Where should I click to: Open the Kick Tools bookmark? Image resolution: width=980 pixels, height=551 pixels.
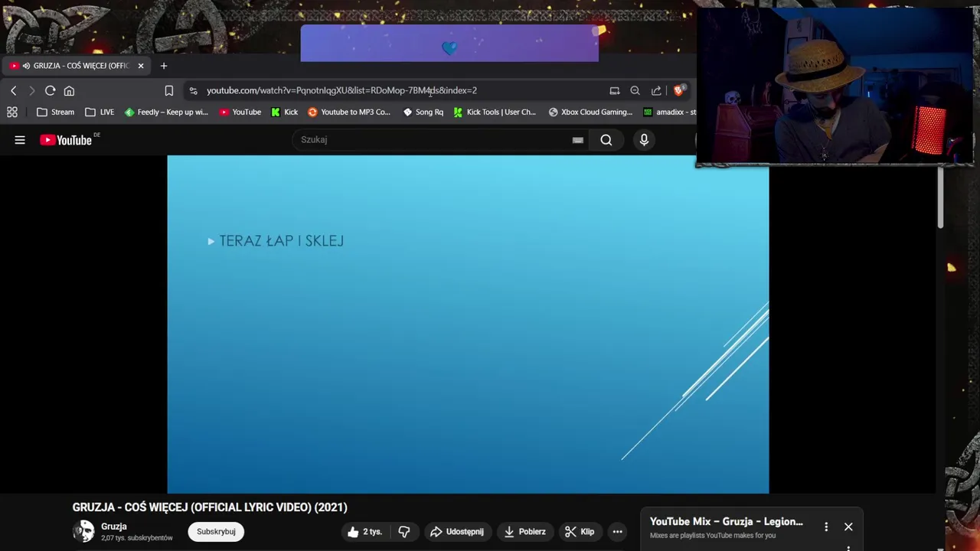click(495, 112)
